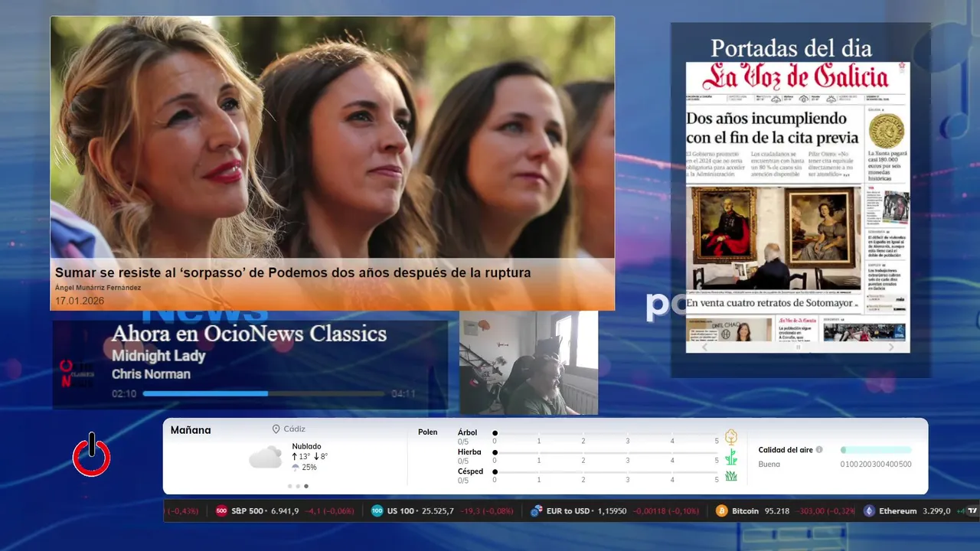Click the 'Nublado' weather condition

coord(306,446)
